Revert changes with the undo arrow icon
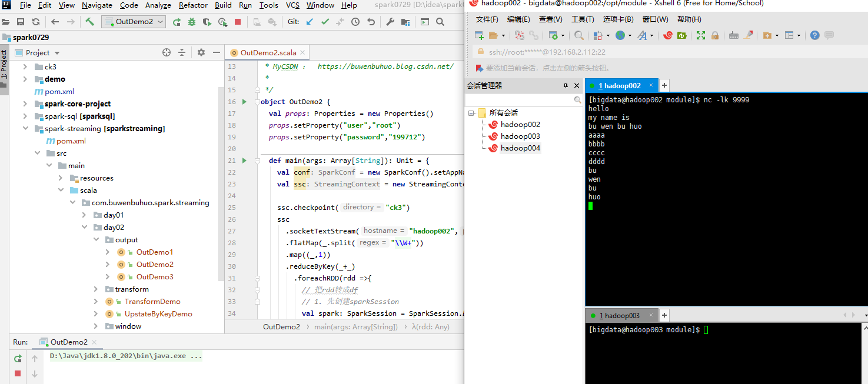 coord(371,22)
